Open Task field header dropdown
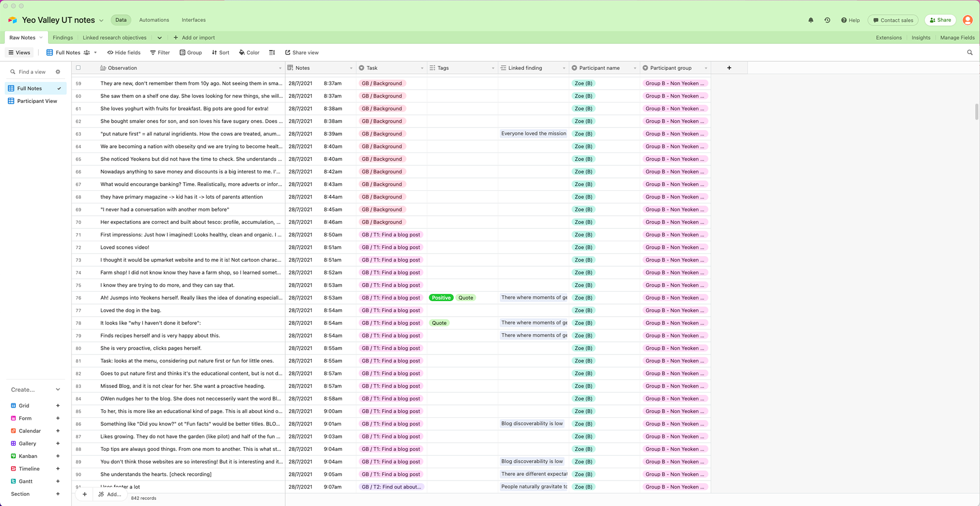Viewport: 980px width, 506px height. click(x=422, y=68)
